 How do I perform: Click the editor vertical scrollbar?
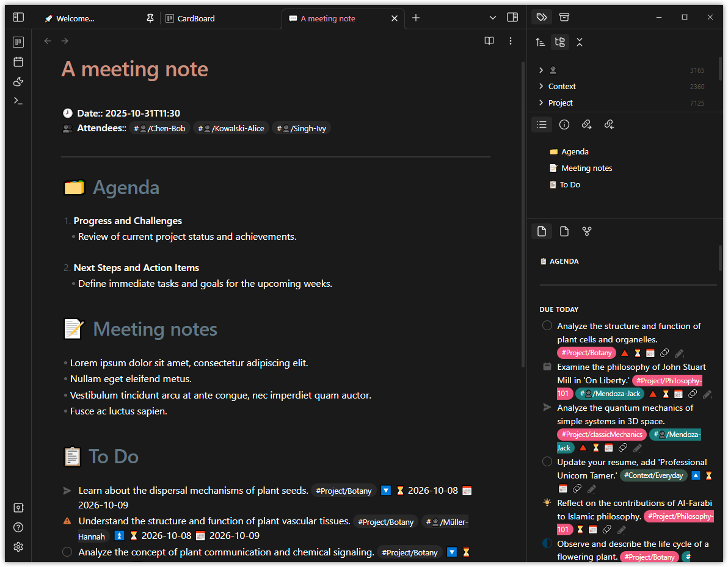coord(523,214)
